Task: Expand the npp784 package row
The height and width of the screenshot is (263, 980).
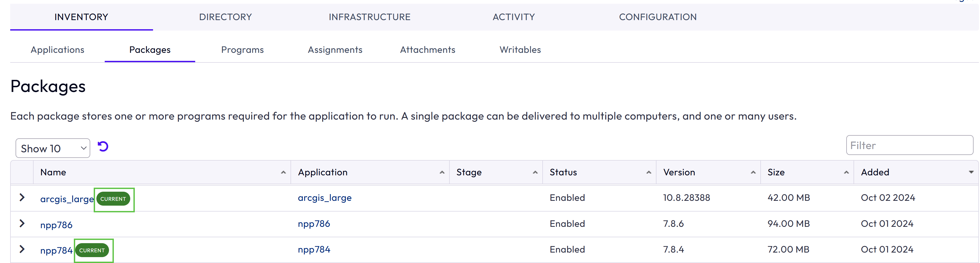Action: (22, 249)
